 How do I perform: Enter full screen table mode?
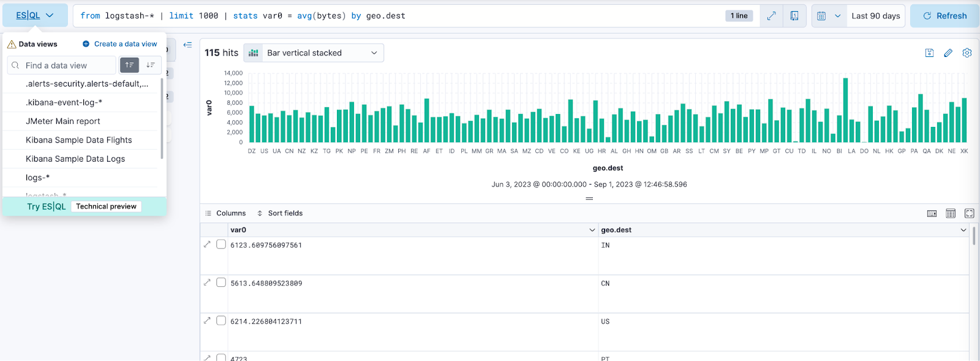[x=970, y=213]
